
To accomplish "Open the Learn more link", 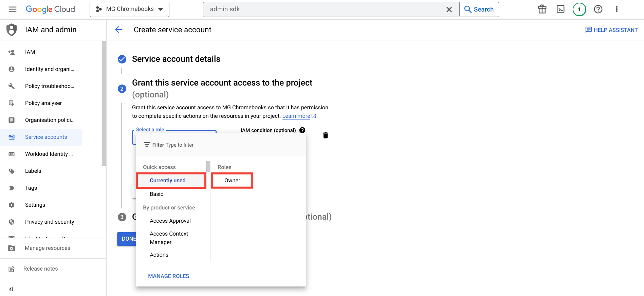I will (x=299, y=116).
